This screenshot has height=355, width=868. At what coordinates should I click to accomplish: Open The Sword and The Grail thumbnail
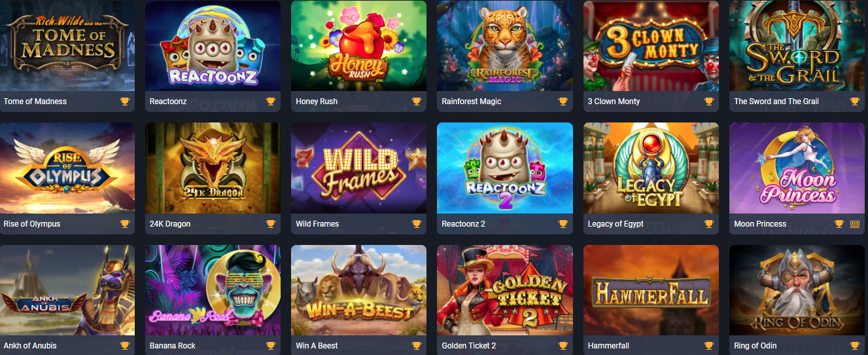tap(797, 46)
